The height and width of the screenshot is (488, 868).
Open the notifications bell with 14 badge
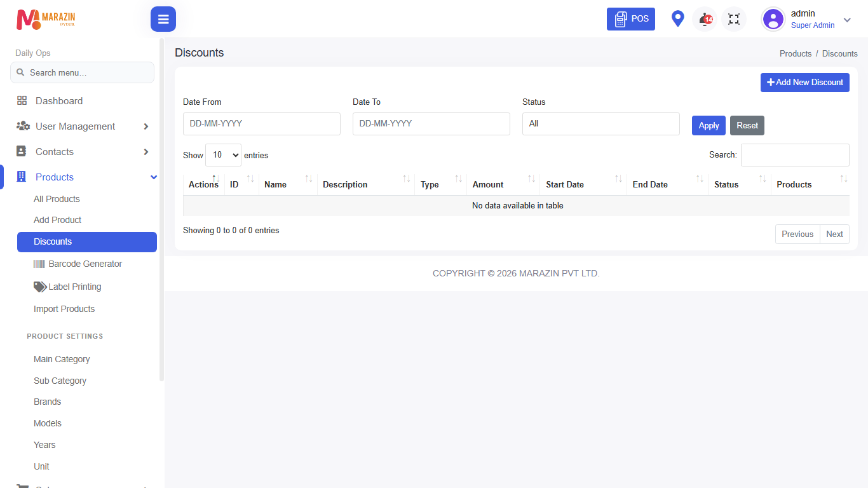tap(705, 19)
